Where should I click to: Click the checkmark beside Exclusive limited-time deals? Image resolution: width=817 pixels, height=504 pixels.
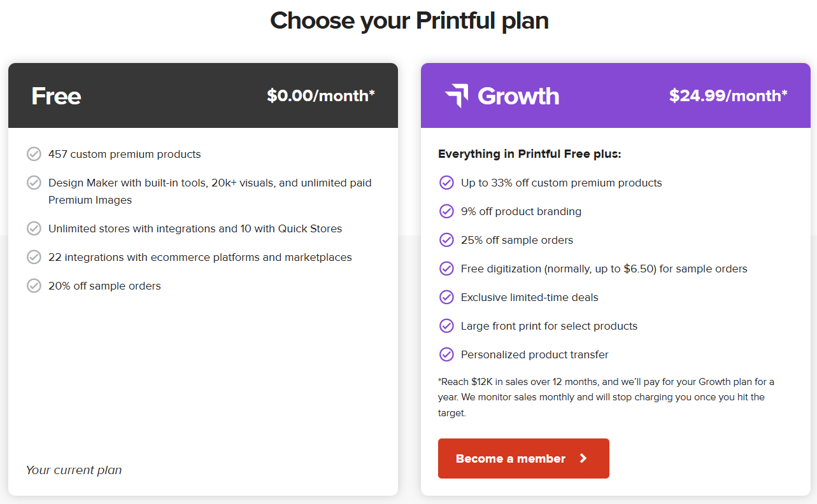(446, 297)
